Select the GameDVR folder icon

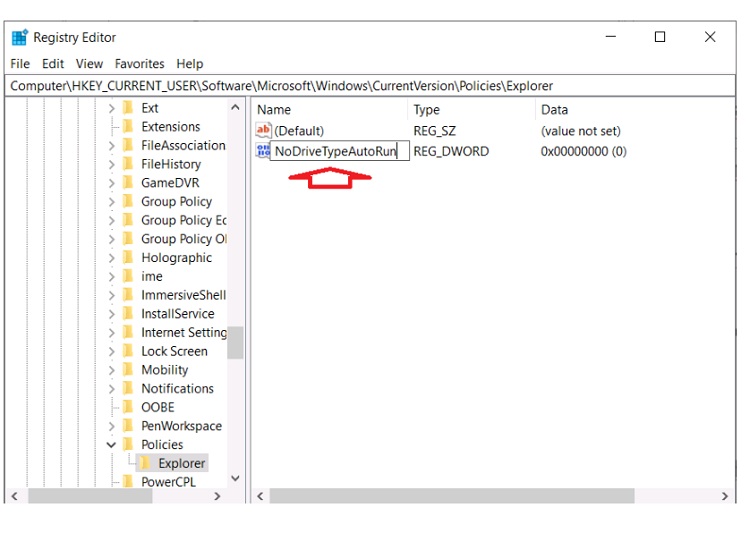pyautogui.click(x=128, y=182)
